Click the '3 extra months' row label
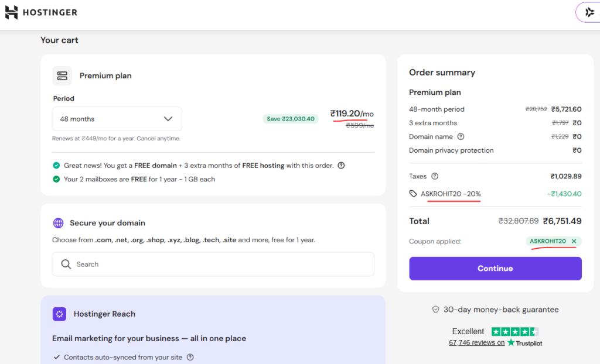Screen dimensions: 600x364 tap(433, 123)
